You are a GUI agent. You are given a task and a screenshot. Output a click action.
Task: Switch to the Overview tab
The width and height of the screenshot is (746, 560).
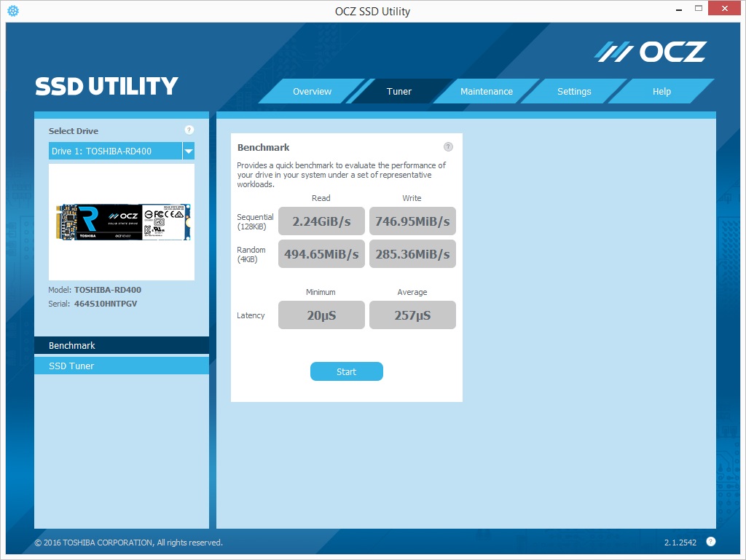(x=312, y=91)
